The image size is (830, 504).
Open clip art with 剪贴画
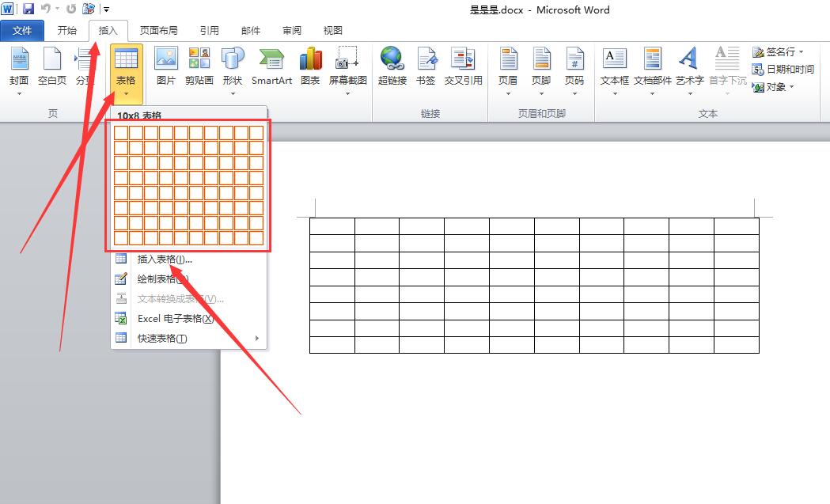click(199, 66)
